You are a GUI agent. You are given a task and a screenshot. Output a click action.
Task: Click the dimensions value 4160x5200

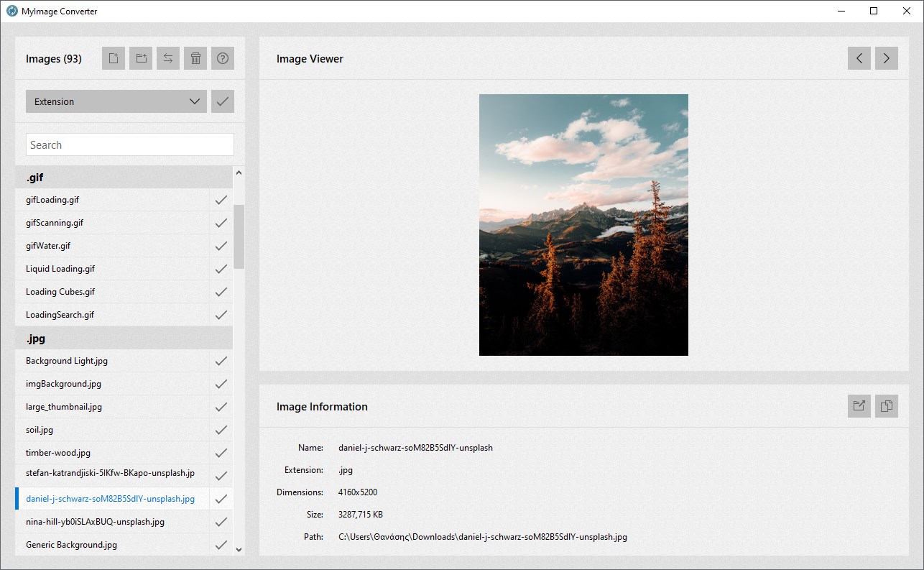[358, 492]
